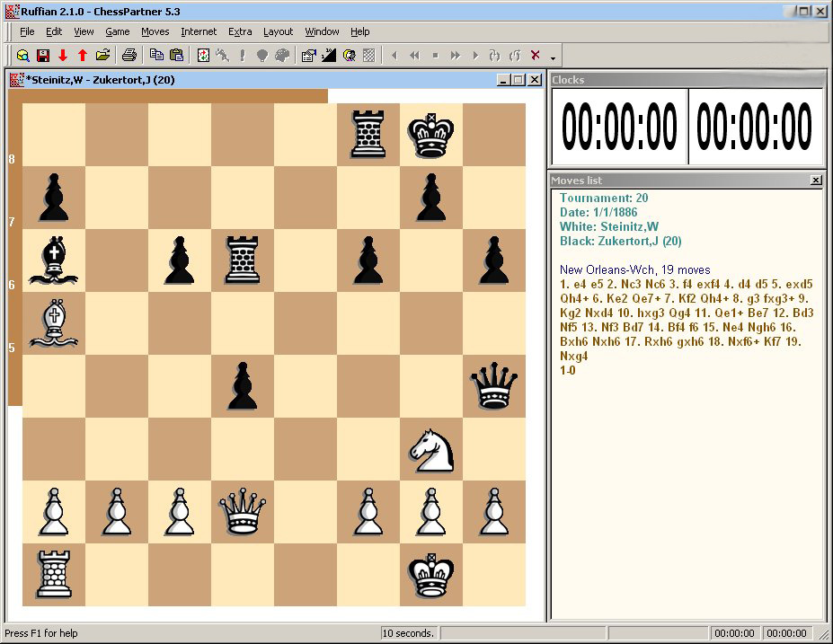Open the Layout menu
Image resolution: width=833 pixels, height=644 pixels.
click(x=278, y=31)
